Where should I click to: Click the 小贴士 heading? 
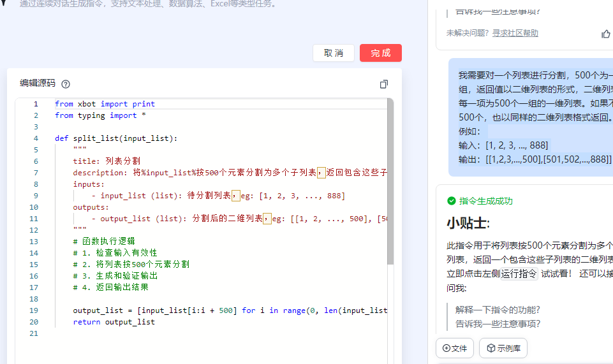(x=468, y=223)
